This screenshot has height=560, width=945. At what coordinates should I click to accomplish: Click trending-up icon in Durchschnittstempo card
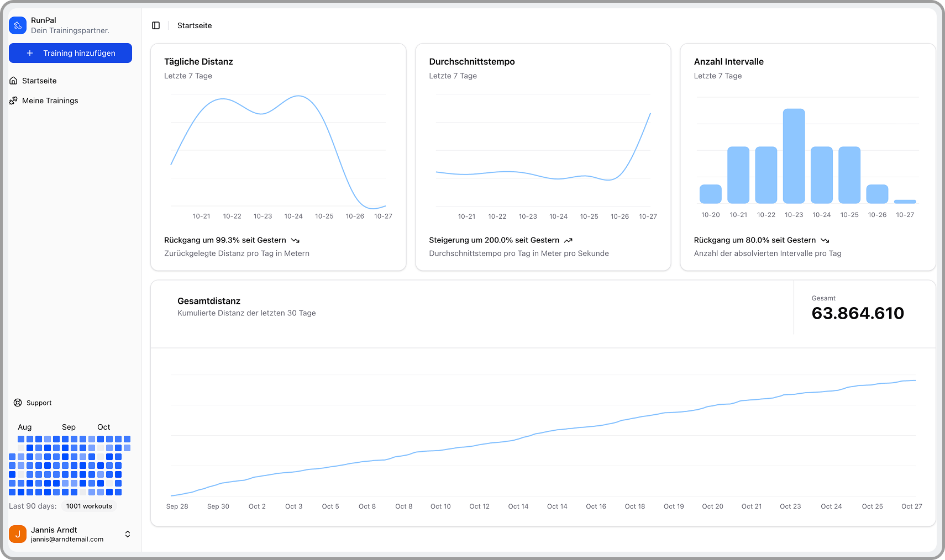(x=568, y=240)
